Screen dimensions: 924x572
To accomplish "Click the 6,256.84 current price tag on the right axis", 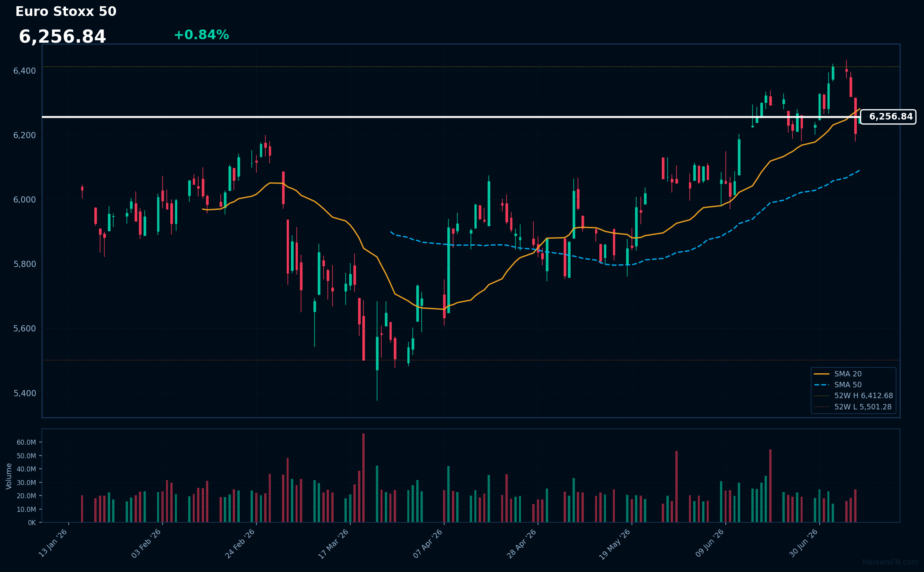I will pos(888,117).
